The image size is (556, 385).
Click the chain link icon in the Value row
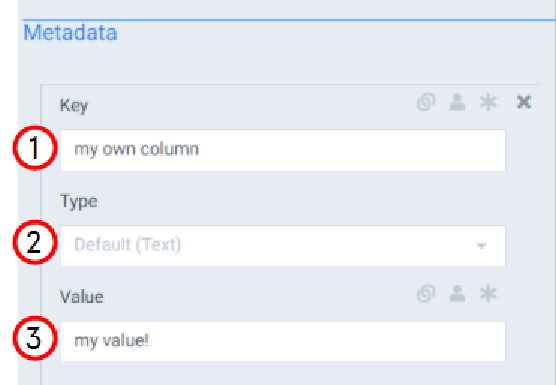pos(426,294)
